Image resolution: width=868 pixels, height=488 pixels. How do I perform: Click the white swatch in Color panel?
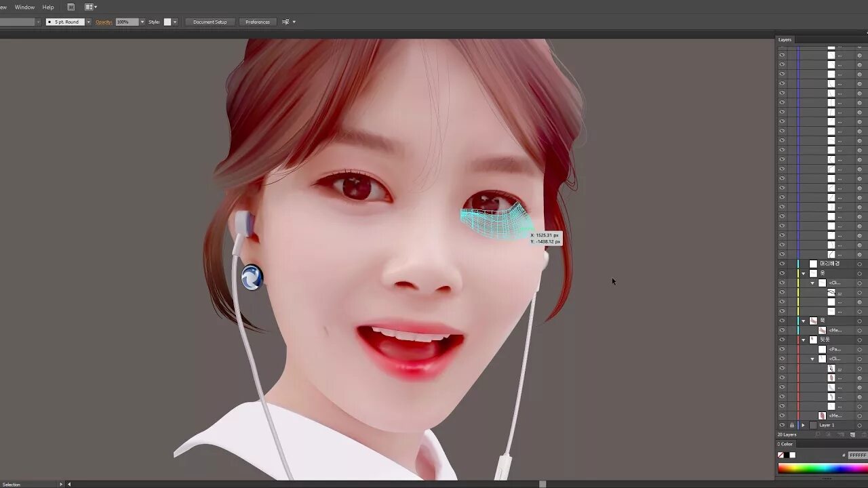[x=792, y=455]
